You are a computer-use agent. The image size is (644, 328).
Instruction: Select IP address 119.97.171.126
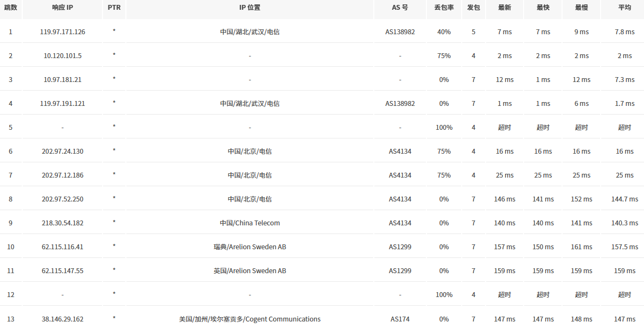click(62, 31)
